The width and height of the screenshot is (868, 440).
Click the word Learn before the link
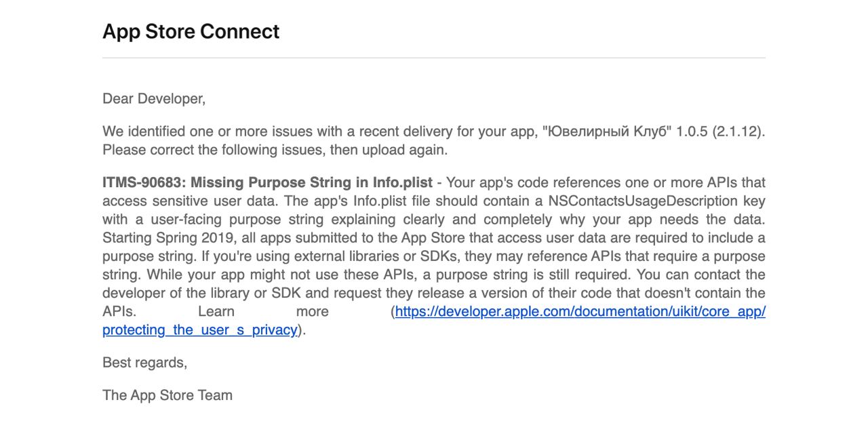(x=216, y=312)
